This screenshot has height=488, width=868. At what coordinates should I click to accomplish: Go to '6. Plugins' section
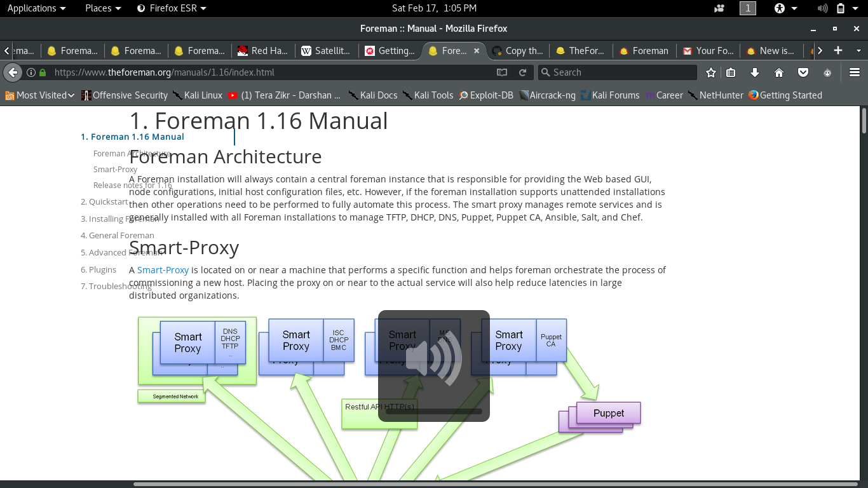[x=98, y=269]
